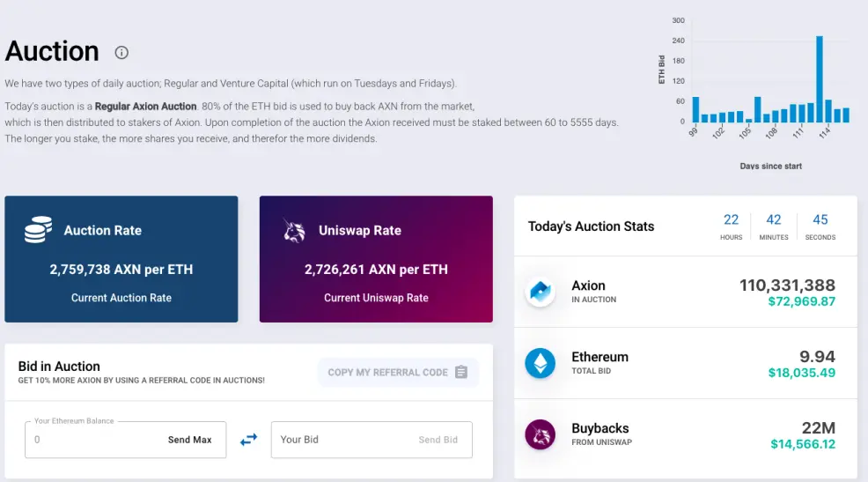
Task: Click the swap arrows icon between bid fields
Action: click(248, 440)
